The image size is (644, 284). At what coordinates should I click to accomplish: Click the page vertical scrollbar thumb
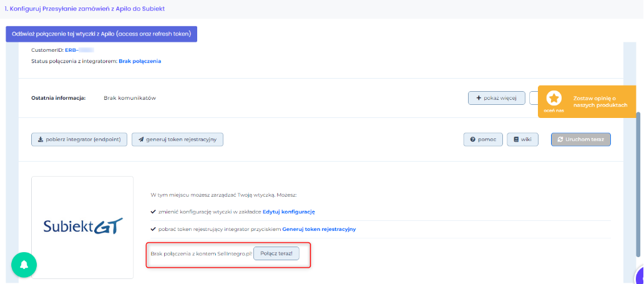click(640, 185)
